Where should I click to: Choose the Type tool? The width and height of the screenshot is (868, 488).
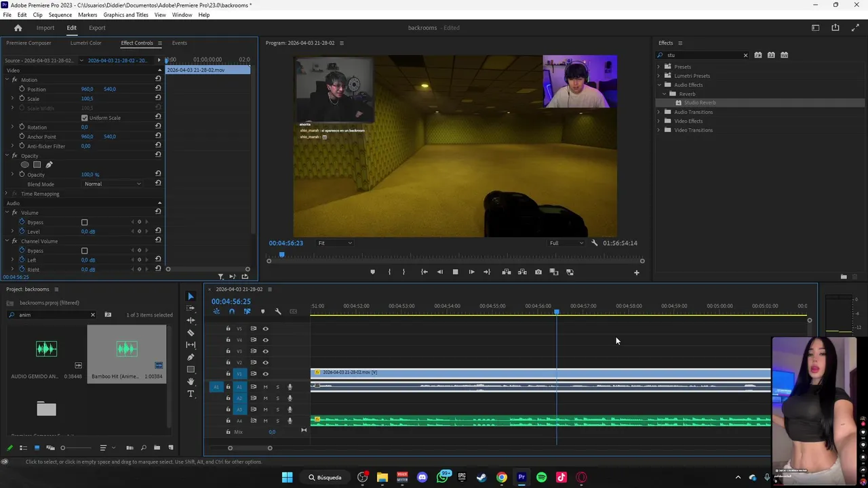[x=191, y=394]
